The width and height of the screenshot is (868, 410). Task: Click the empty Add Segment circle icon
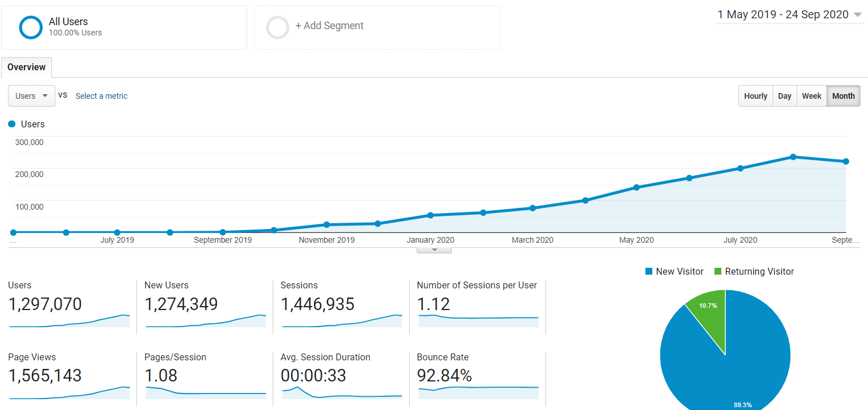(278, 27)
